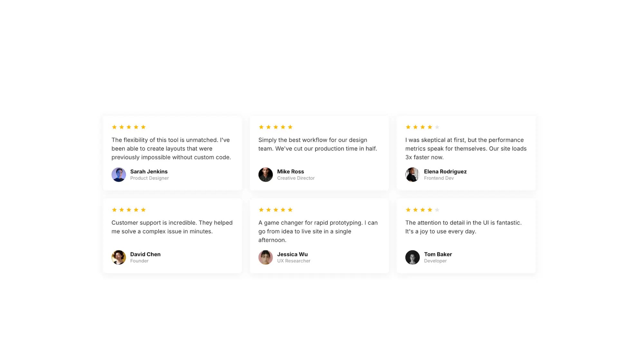Image resolution: width=644 pixels, height=357 pixels.
Task: Select the Sarah Jenkins name label
Action: point(149,171)
